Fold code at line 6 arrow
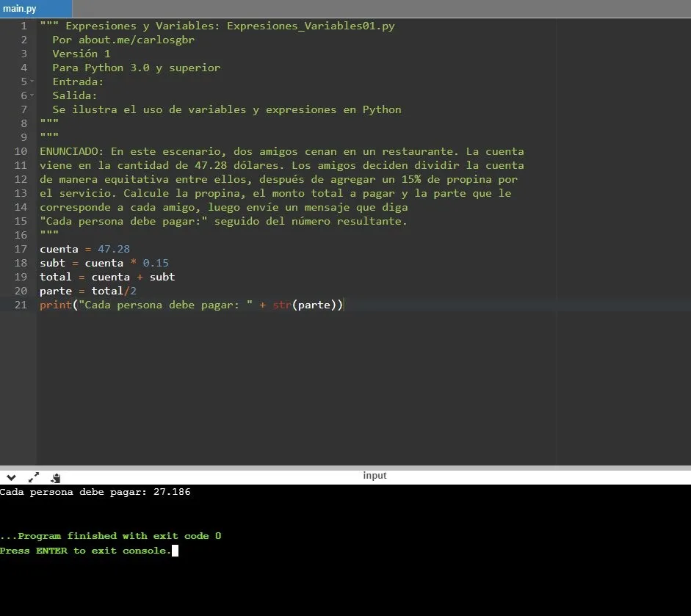Viewport: 691px width, 616px height. (32, 95)
